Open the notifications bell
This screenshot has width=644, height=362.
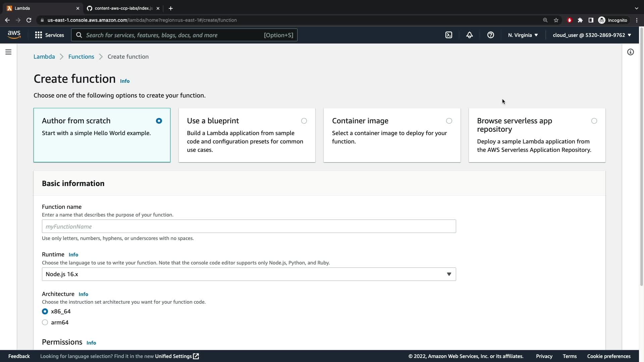click(x=470, y=35)
